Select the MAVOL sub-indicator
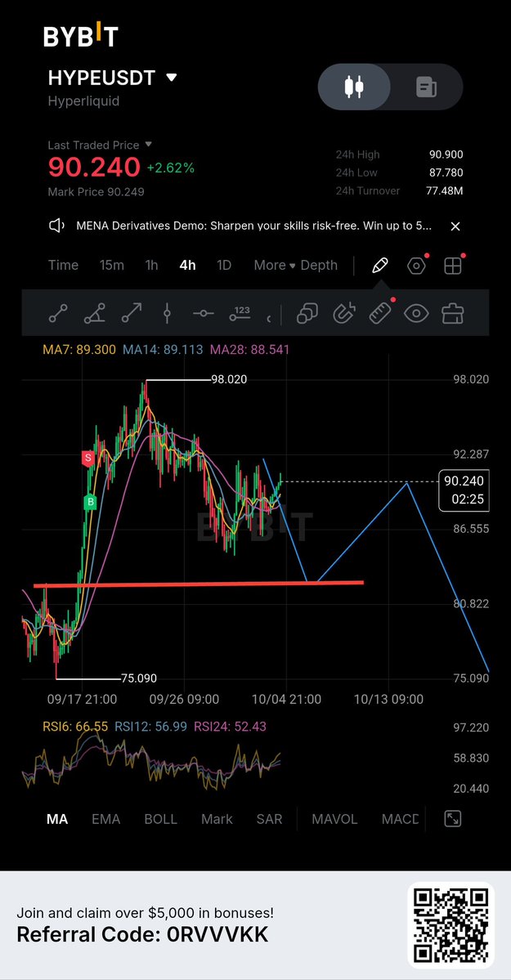The image size is (511, 980). (x=334, y=819)
